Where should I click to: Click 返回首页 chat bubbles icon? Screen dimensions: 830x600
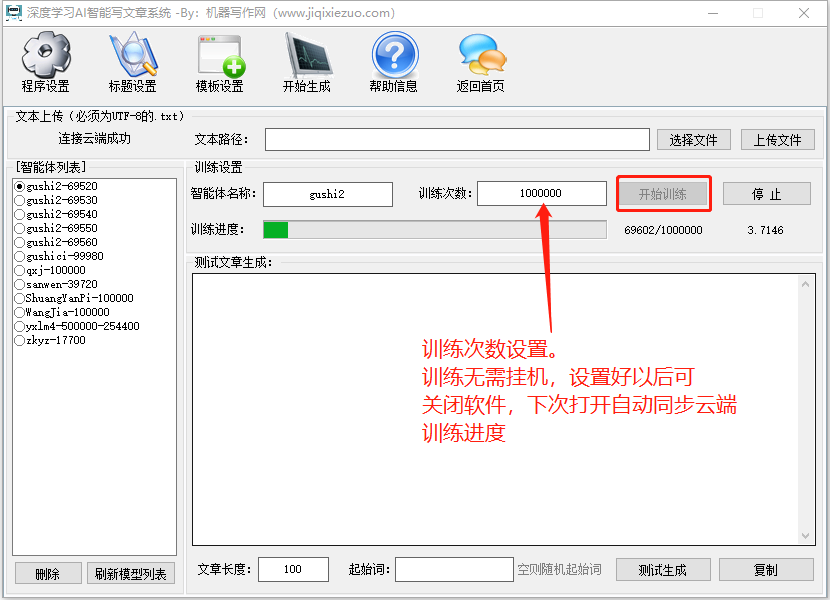point(482,54)
